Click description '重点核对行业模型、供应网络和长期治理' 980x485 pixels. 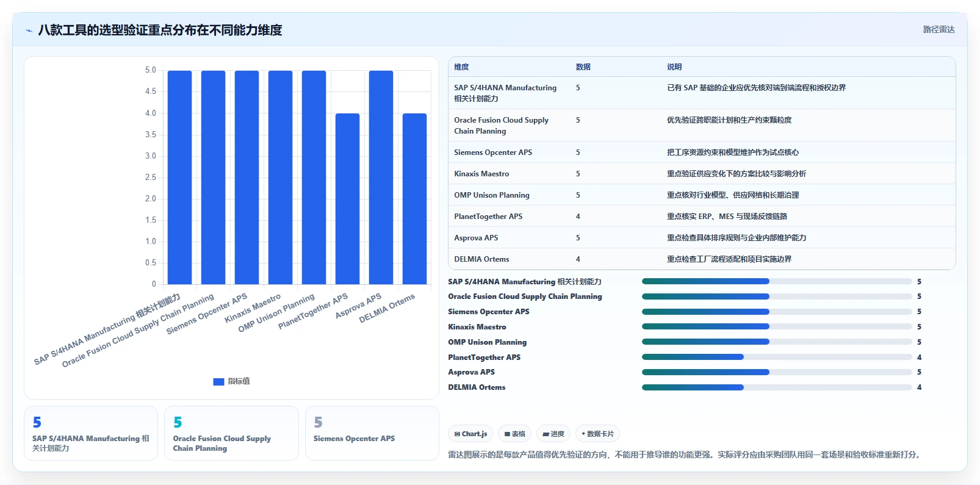(733, 195)
